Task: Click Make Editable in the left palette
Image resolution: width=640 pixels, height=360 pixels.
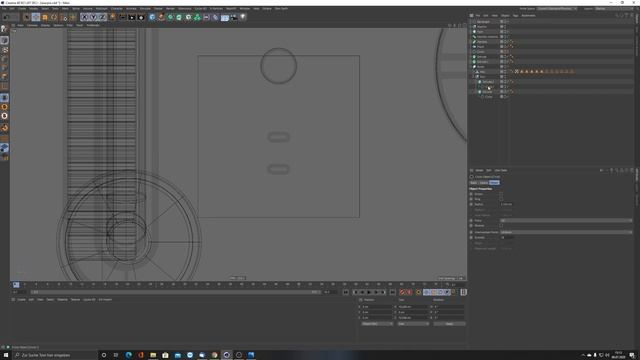Action: (4, 29)
